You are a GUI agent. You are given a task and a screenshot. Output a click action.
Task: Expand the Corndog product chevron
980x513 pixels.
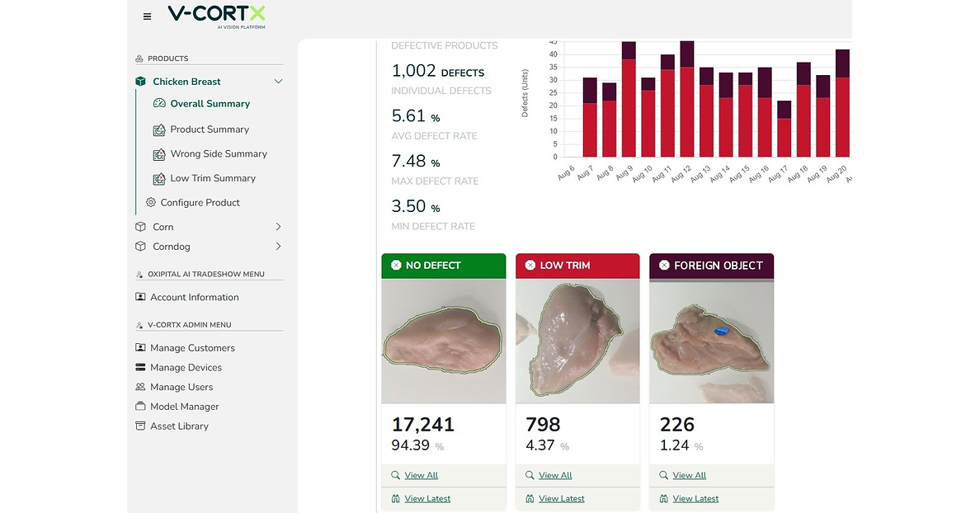click(278, 246)
